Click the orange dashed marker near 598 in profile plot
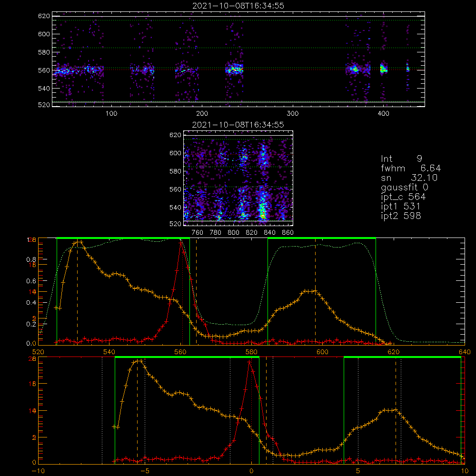476x476 pixels. tap(316, 291)
